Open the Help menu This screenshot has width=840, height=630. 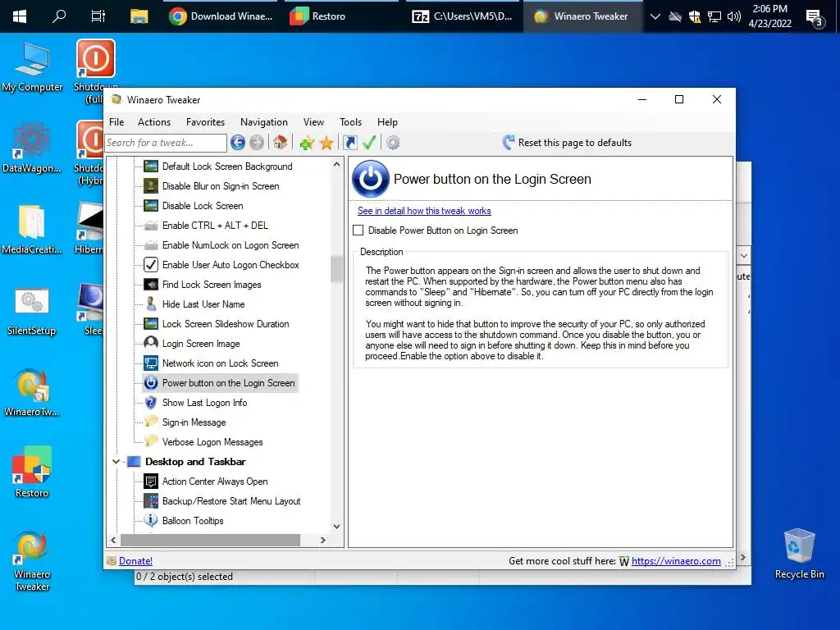tap(387, 122)
